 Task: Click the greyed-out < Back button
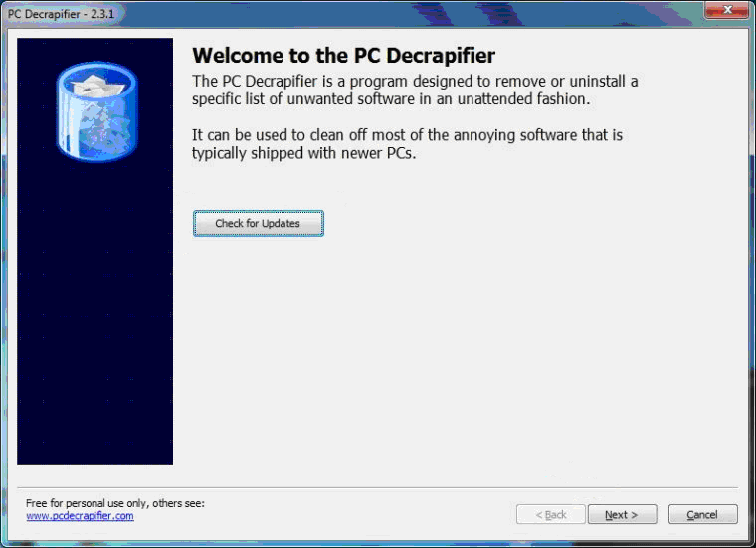(x=551, y=514)
